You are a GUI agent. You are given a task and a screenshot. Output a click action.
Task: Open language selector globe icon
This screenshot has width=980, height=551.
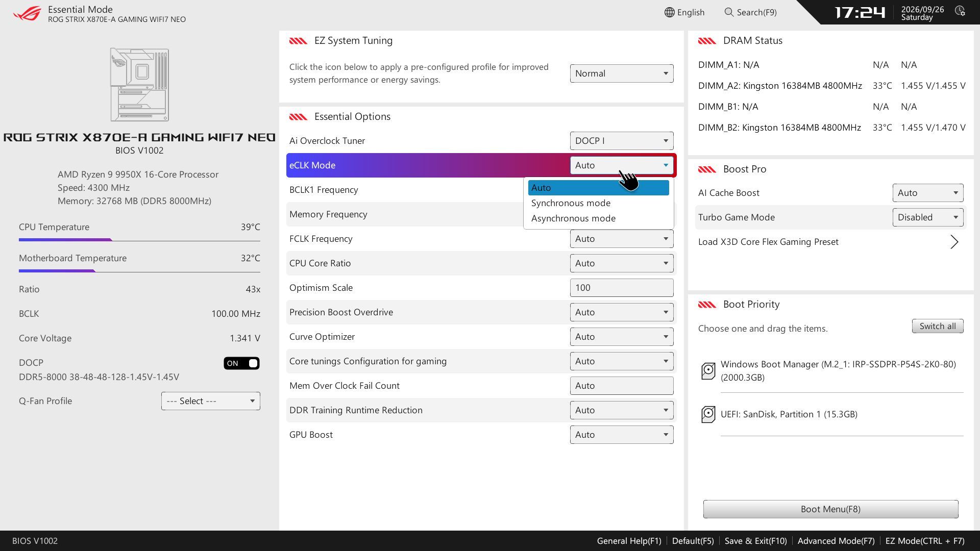[669, 12]
